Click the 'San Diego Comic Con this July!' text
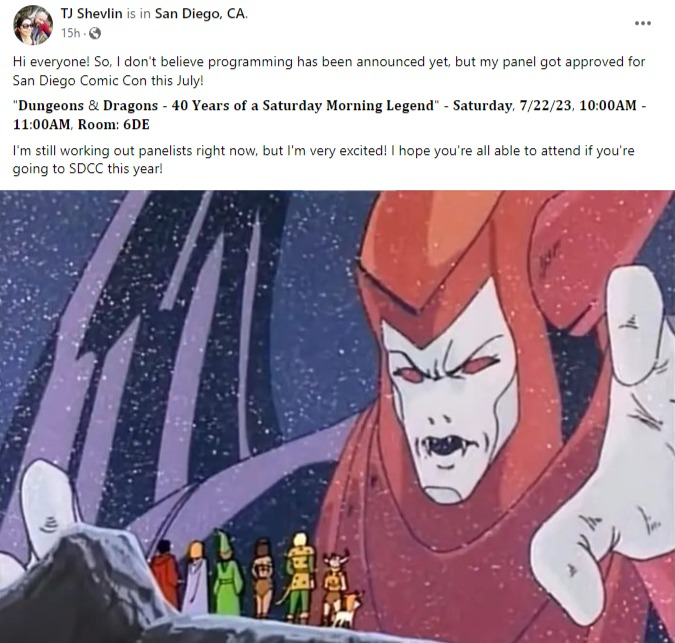Image resolution: width=675 pixels, height=643 pixels. click(108, 80)
